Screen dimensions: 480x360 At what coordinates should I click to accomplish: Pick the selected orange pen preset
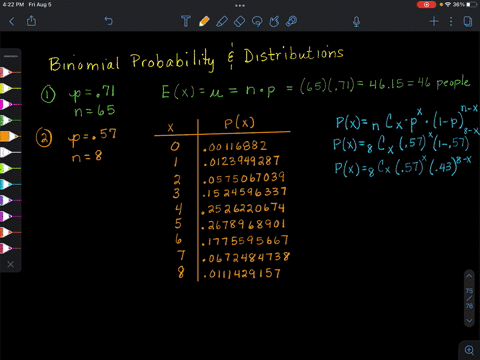coord(10,136)
